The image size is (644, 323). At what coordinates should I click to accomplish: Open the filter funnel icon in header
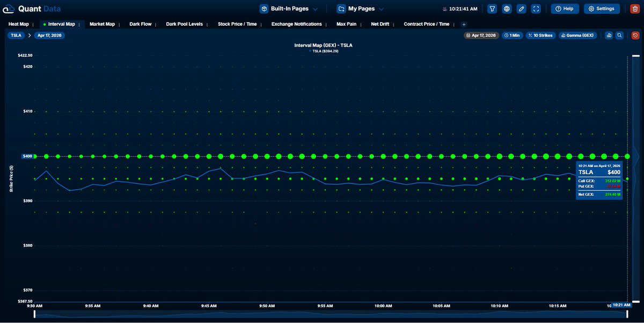[492, 9]
